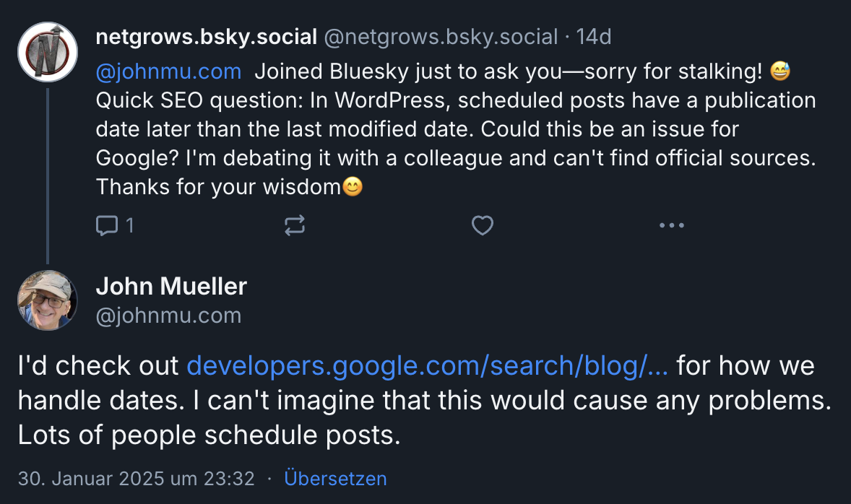This screenshot has height=504, width=851.
Task: Open the three-dot more options menu
Action: pyautogui.click(x=671, y=226)
